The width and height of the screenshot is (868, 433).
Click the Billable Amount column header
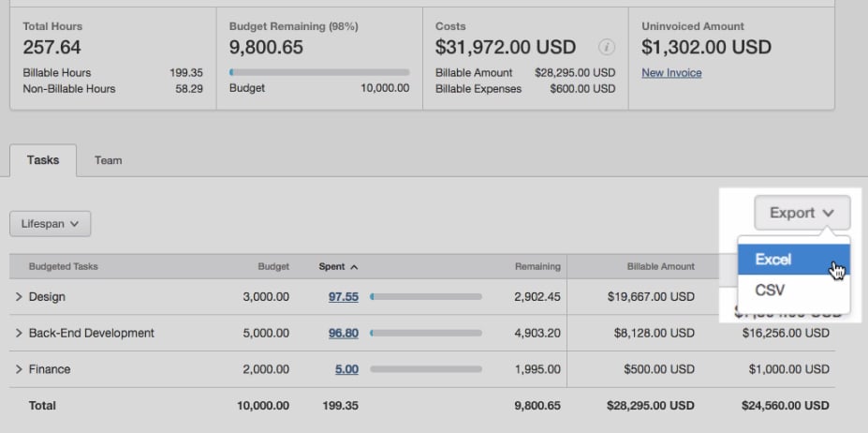point(660,267)
